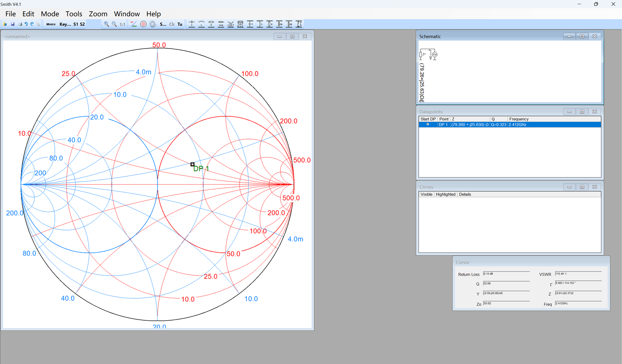Insert the shunt RLC element icon

(x=299, y=24)
